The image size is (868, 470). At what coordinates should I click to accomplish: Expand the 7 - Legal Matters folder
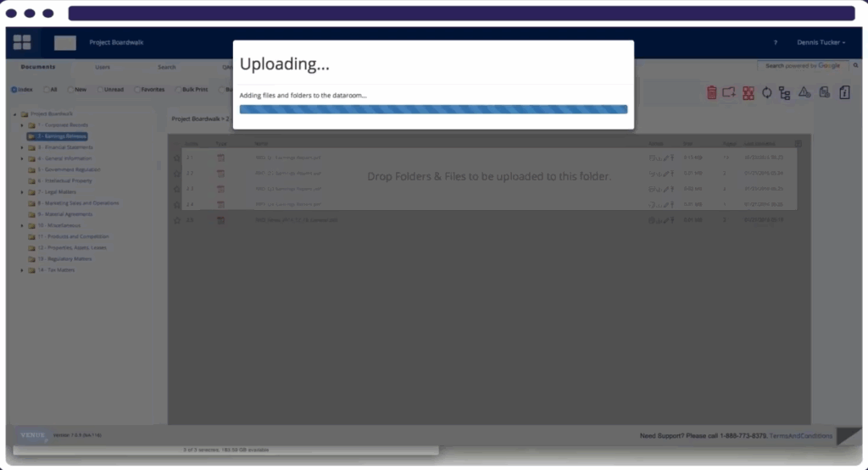tap(22, 192)
